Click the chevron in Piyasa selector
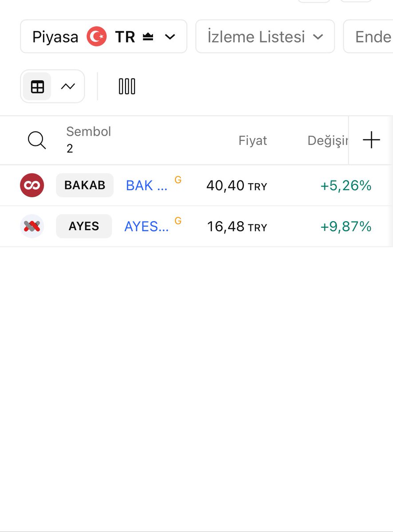This screenshot has width=393, height=532. (x=170, y=37)
